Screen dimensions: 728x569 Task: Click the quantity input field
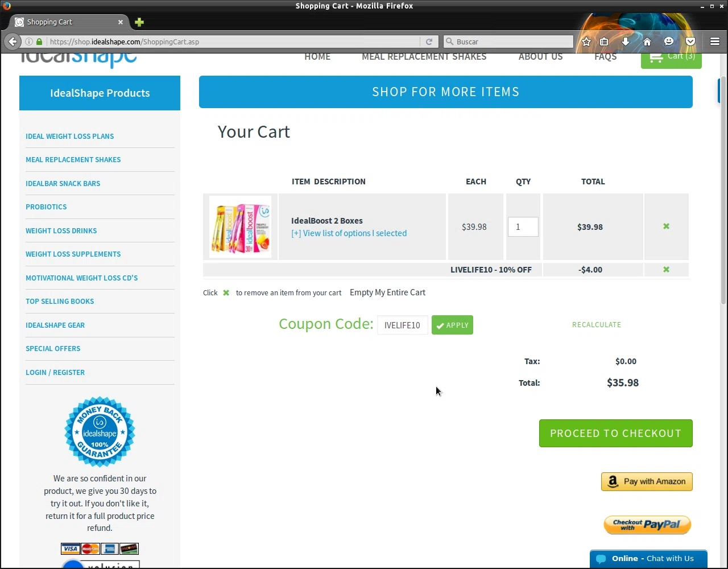(523, 226)
